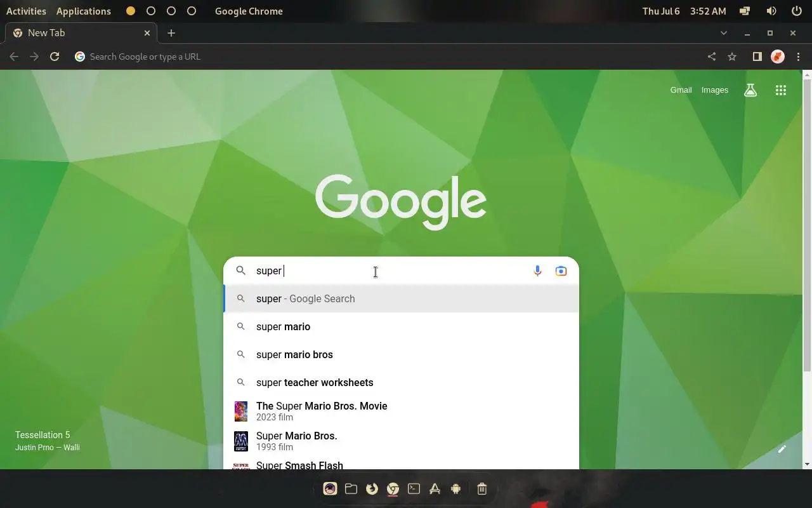
Task: Open the Images link
Action: (x=715, y=90)
